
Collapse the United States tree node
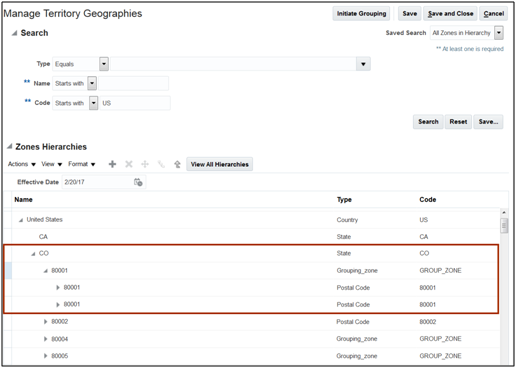[x=21, y=220]
